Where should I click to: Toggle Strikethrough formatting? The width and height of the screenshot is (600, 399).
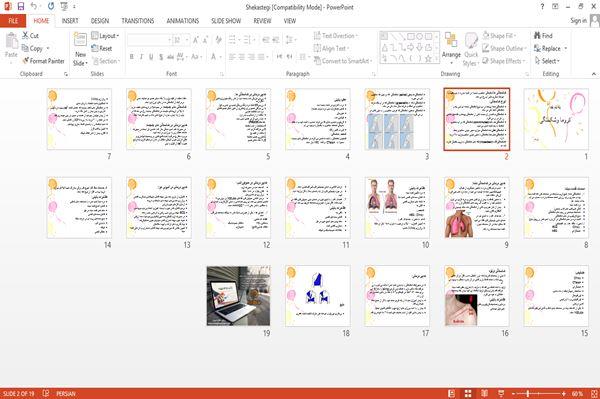(x=170, y=57)
